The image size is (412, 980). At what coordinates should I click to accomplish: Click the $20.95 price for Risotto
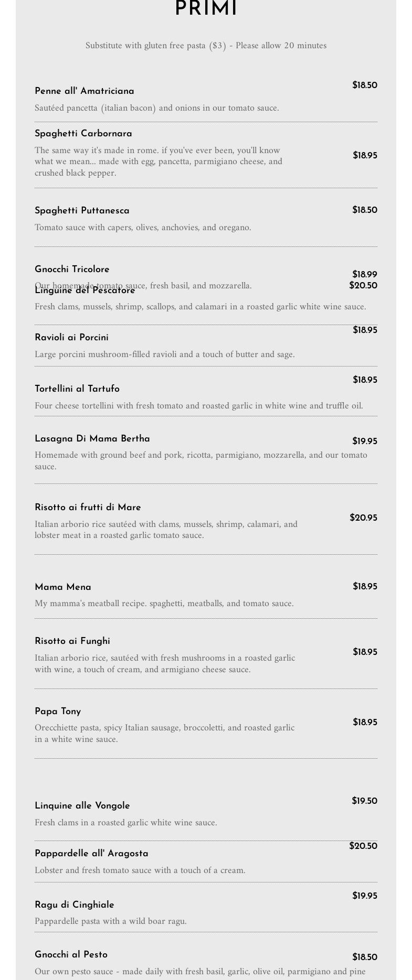point(363,518)
